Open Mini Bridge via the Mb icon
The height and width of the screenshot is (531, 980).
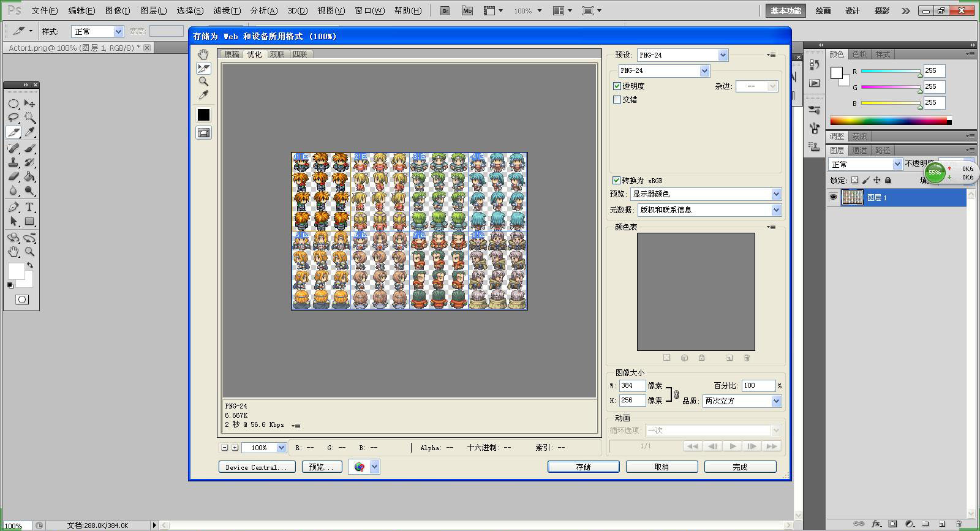pos(467,10)
